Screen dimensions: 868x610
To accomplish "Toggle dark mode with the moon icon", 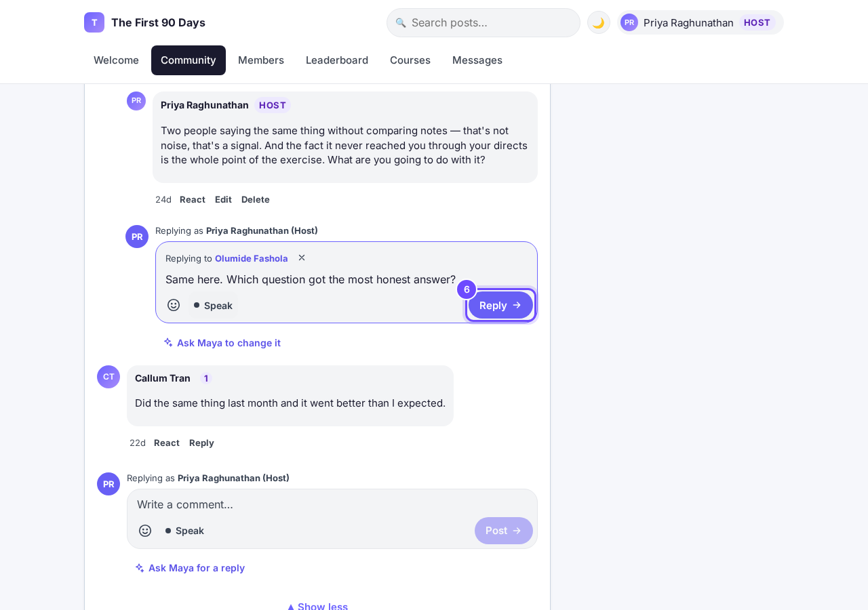I will 599,22.
